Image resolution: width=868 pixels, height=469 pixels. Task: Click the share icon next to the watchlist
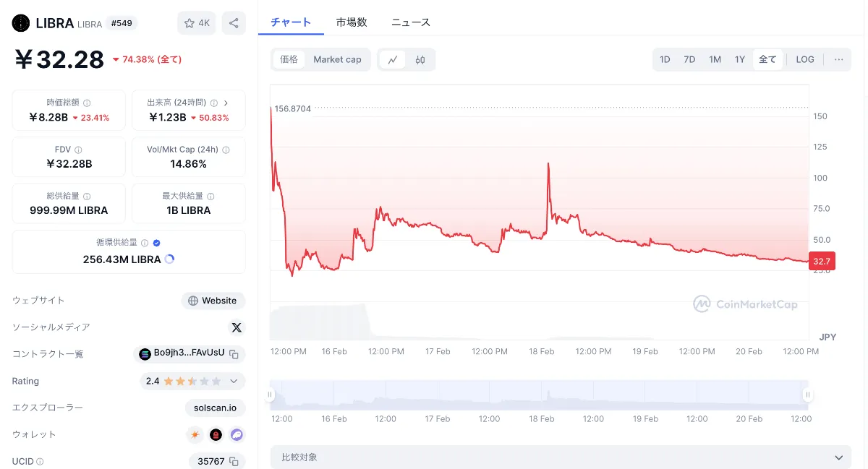pyautogui.click(x=233, y=23)
